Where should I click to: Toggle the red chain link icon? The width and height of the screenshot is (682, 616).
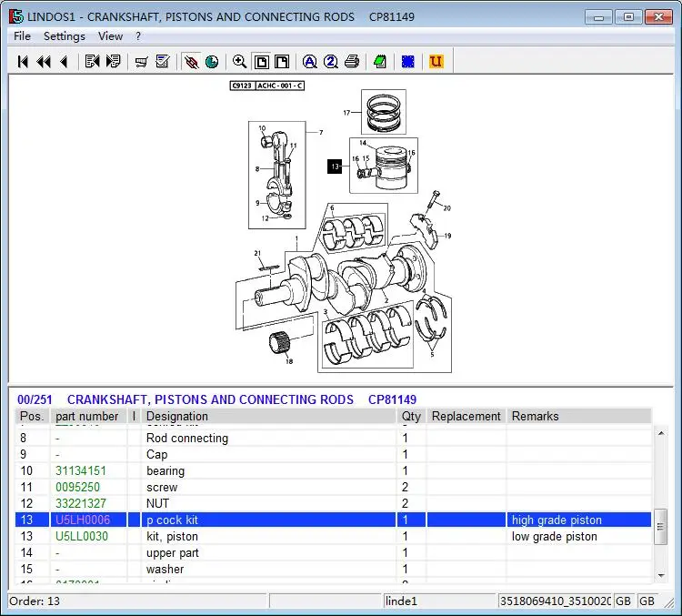point(191,62)
